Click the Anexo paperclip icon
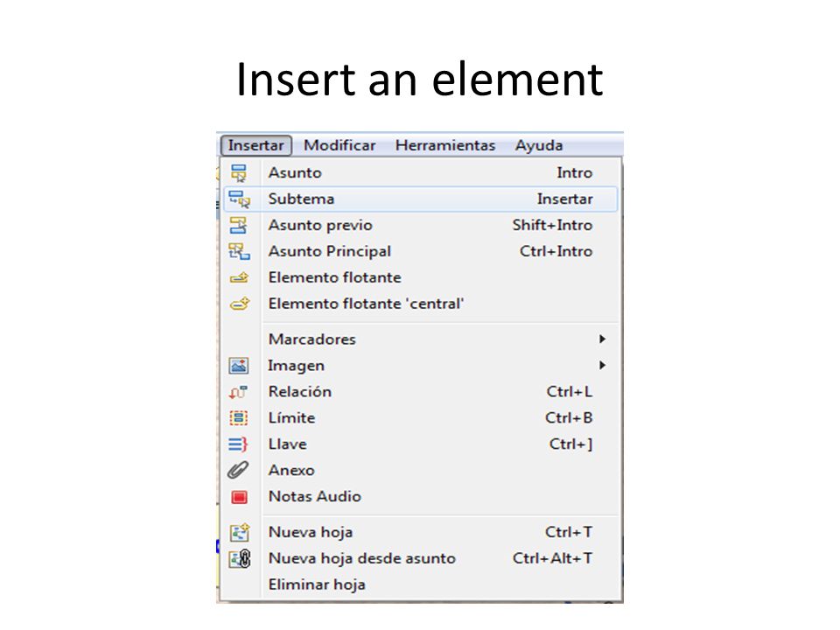 tap(238, 471)
